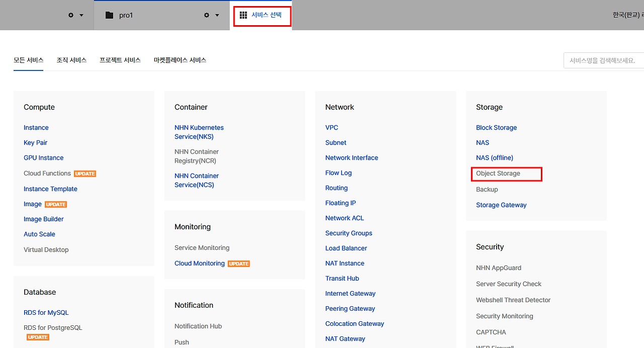Screen dimensions: 644x348
Task: Select the pro1 project name
Action: pos(126,15)
